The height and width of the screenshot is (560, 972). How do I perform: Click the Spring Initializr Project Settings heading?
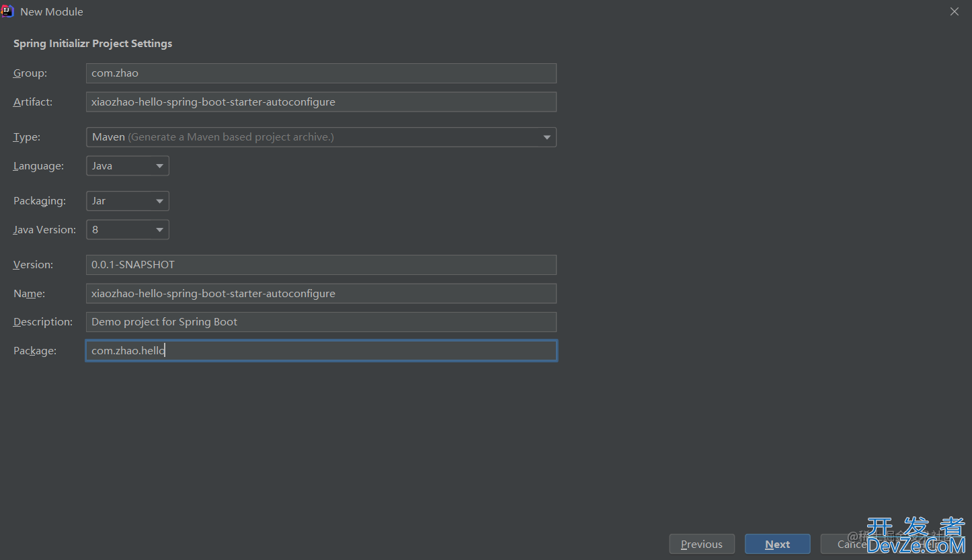93,44
